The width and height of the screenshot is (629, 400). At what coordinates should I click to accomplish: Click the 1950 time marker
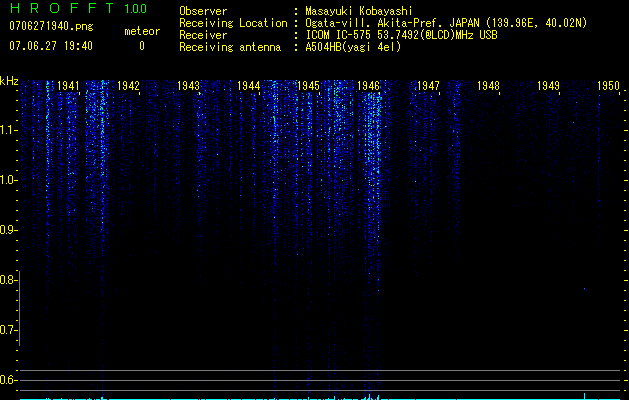[x=608, y=86]
